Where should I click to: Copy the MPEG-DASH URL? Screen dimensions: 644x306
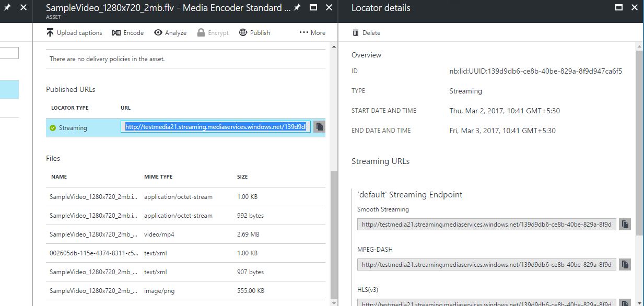tap(625, 264)
